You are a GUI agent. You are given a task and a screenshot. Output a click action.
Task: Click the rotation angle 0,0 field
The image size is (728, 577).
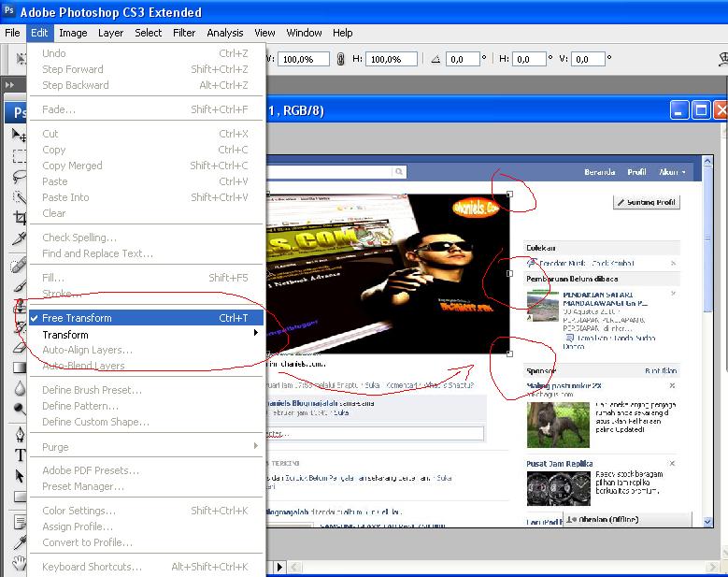point(463,59)
